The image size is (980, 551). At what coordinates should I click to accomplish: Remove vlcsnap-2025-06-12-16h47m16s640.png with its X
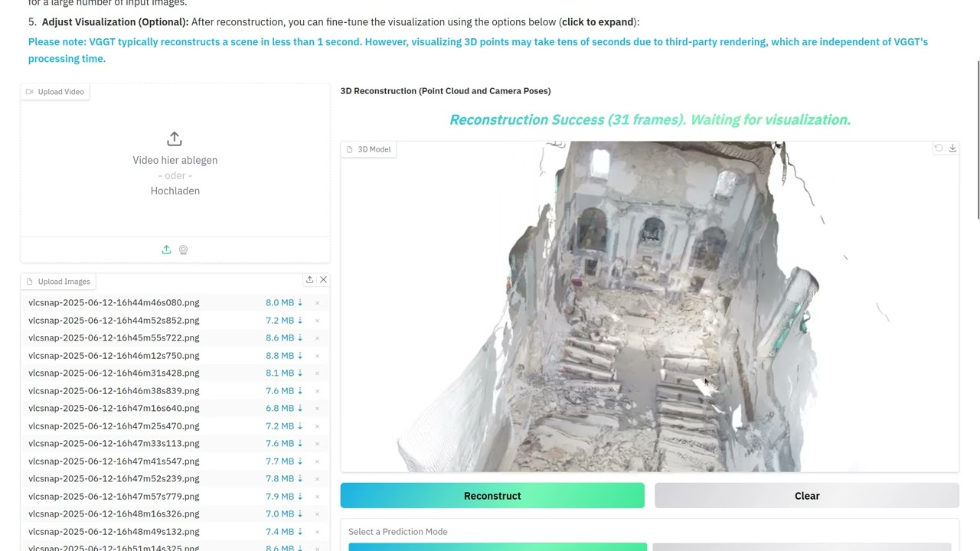pyautogui.click(x=317, y=409)
